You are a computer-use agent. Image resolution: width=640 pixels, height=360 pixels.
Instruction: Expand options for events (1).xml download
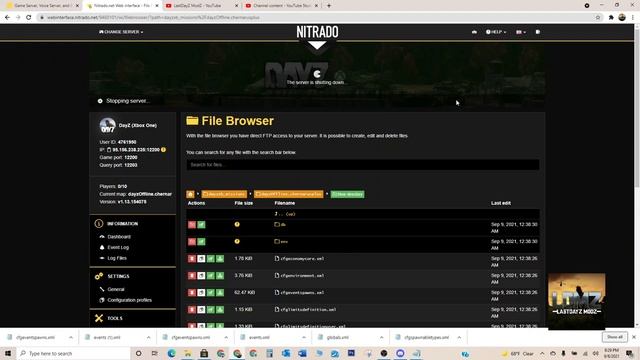[x=149, y=338]
